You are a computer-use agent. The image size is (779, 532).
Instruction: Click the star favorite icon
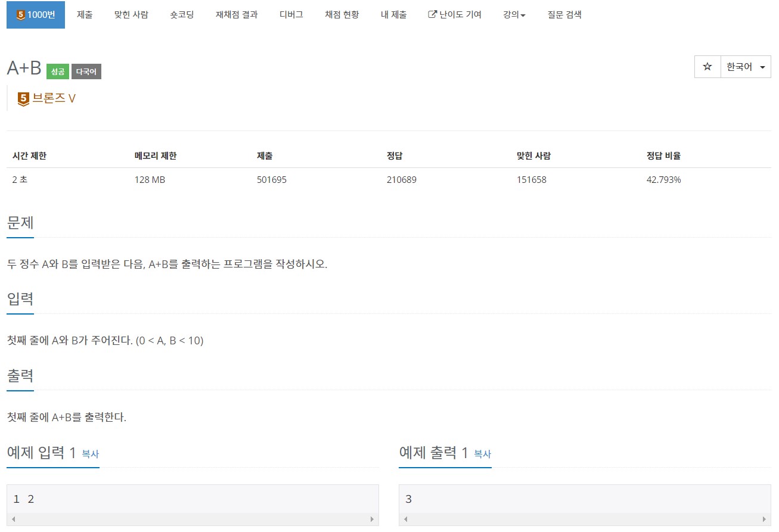[x=707, y=67]
